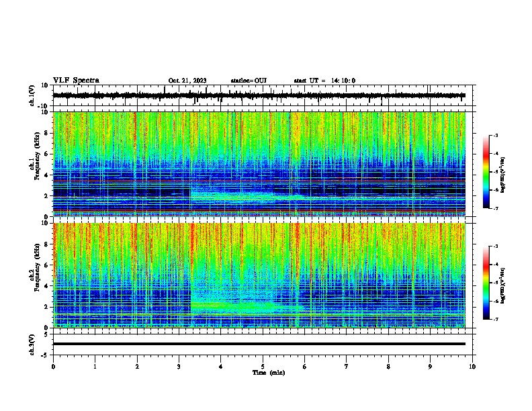The image size is (532, 411).
Task: Click the "ch.3(V)" axis label
Action: (32, 345)
